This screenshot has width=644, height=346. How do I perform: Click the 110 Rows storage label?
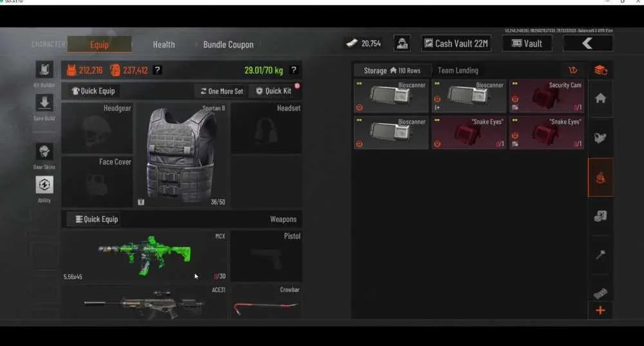click(409, 71)
